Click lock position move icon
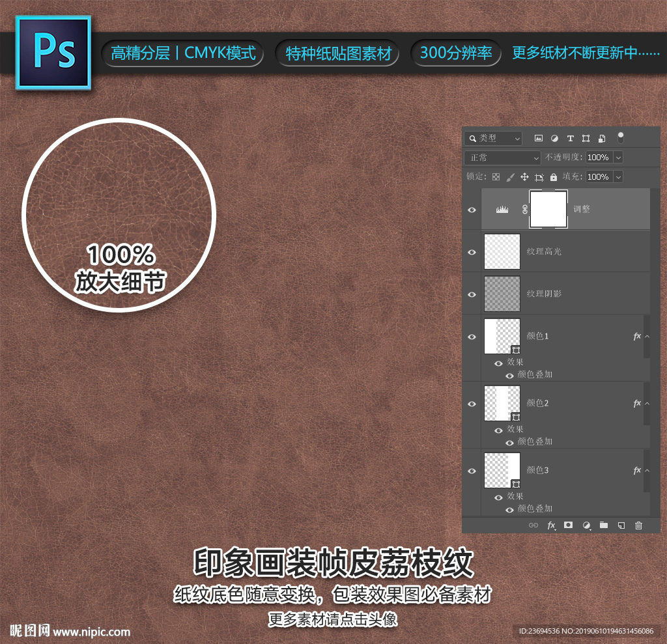Image resolution: width=667 pixels, height=644 pixels. [524, 177]
